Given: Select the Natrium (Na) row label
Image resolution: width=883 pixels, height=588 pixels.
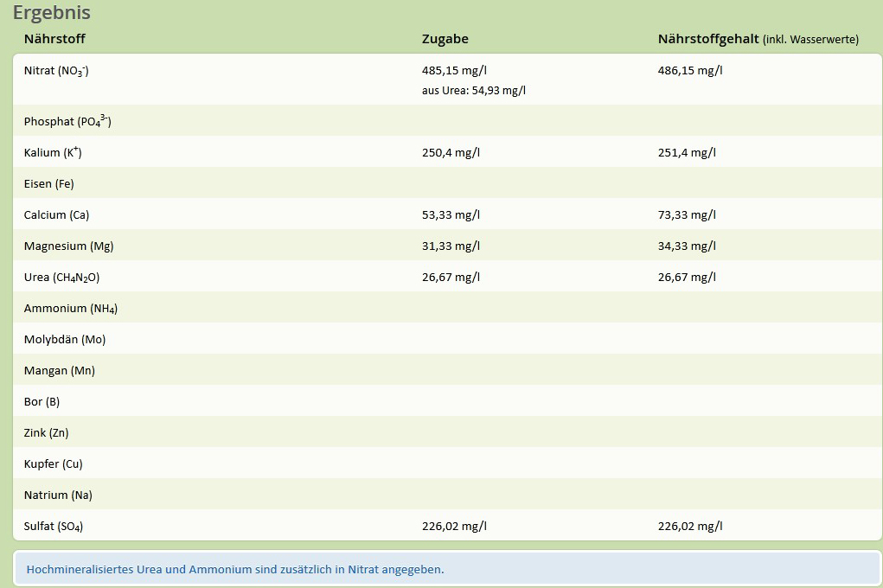Looking at the screenshot, I should pyautogui.click(x=58, y=495).
